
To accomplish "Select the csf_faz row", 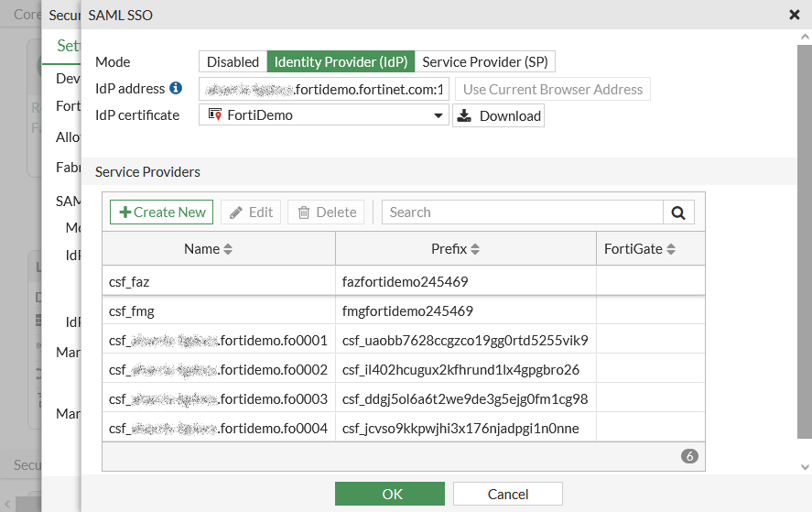I will click(x=220, y=282).
